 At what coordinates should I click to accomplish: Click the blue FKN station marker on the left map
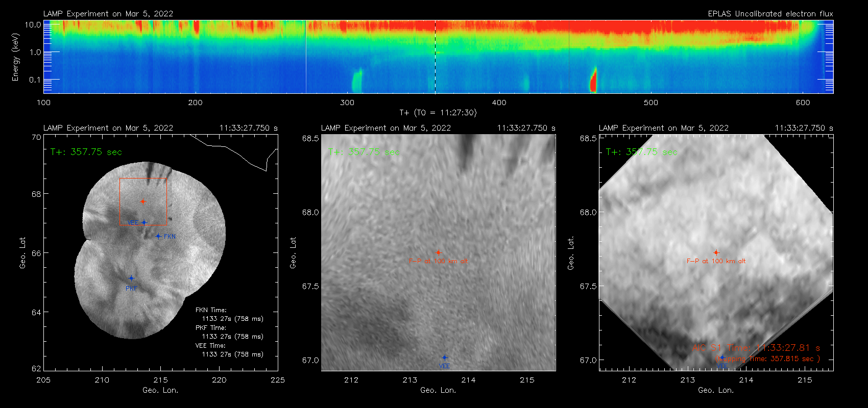[x=158, y=236]
